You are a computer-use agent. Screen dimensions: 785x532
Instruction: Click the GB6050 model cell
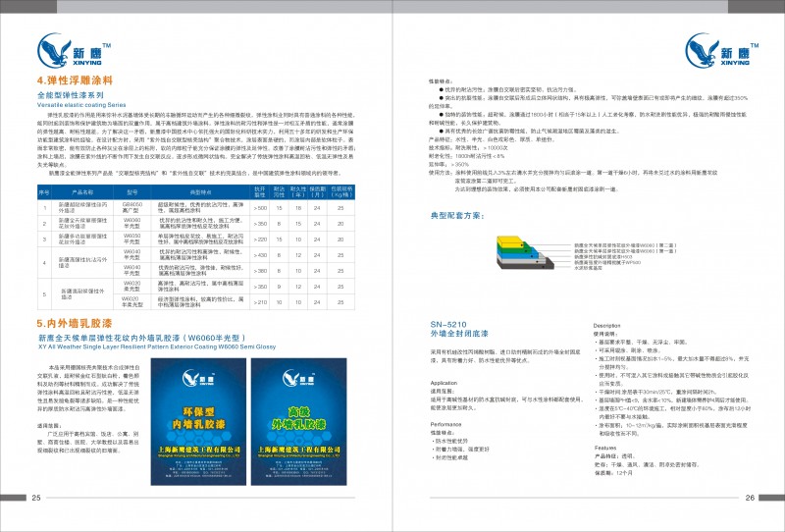[132, 207]
